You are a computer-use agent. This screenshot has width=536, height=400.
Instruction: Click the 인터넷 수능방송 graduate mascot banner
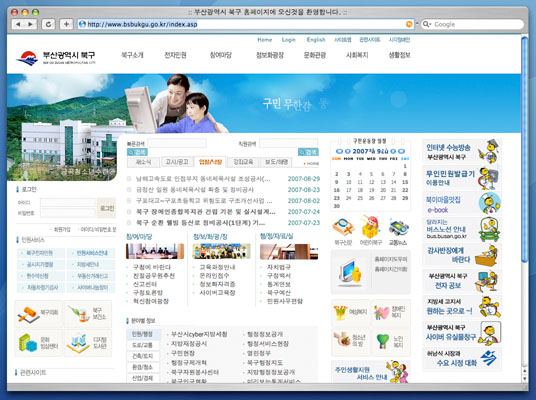pos(462,151)
